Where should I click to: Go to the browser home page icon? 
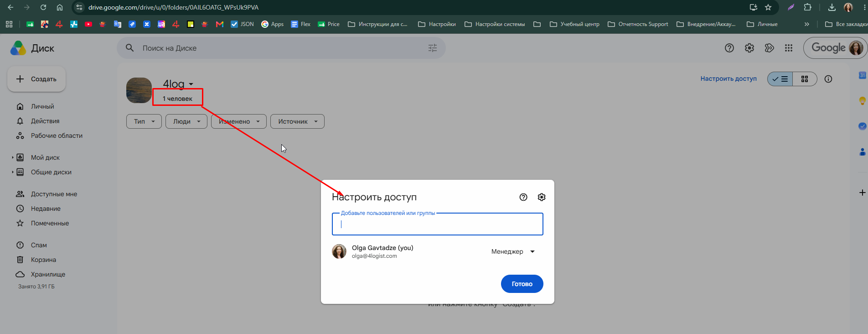coord(60,7)
